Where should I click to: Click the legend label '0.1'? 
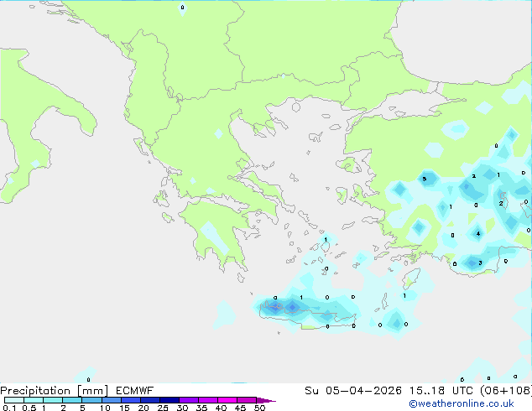click(9, 408)
